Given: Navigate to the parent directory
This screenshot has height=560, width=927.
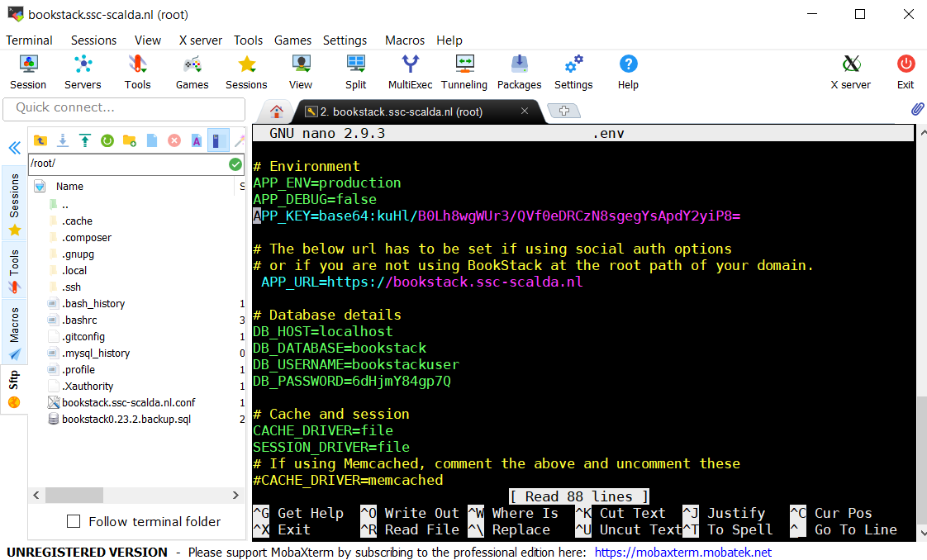Looking at the screenshot, I should (40, 140).
